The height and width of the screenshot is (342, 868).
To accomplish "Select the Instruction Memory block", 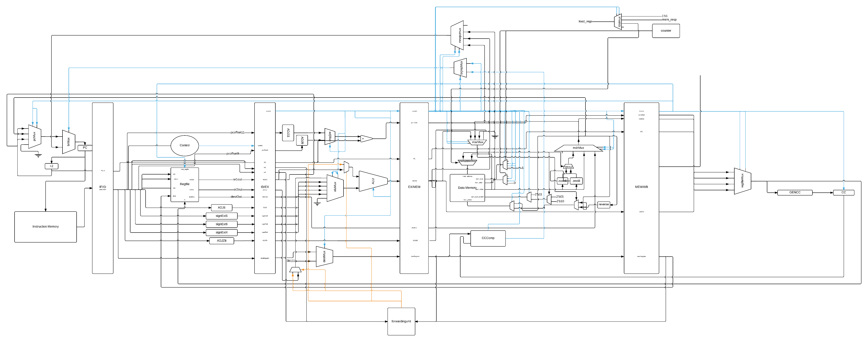I will [46, 227].
